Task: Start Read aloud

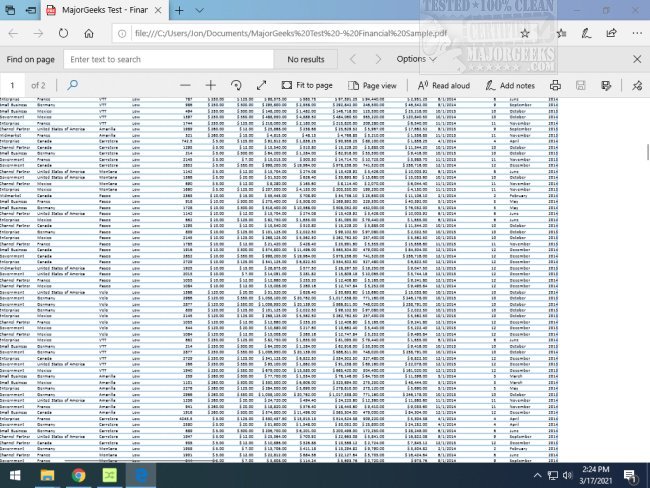Action: (444, 85)
